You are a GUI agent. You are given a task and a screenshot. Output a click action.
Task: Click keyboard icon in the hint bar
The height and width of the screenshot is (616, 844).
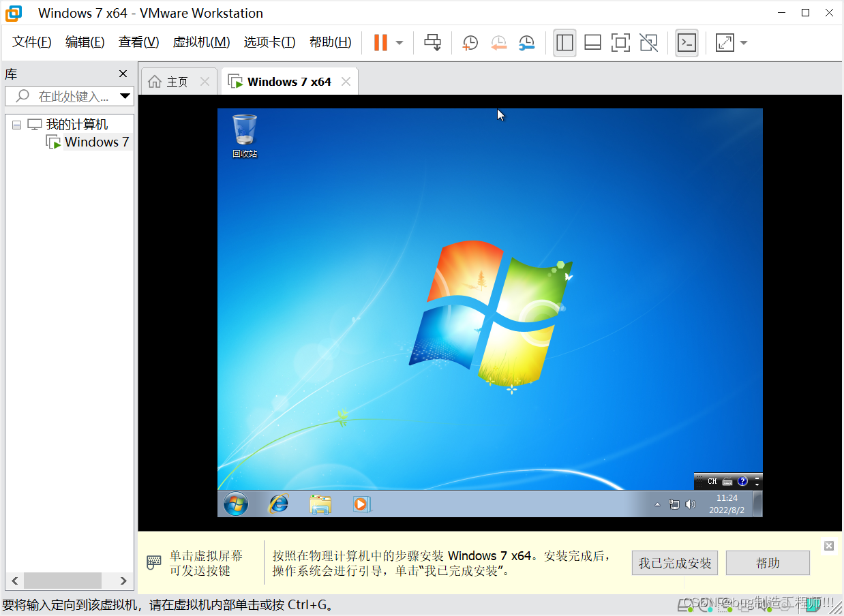click(x=154, y=563)
